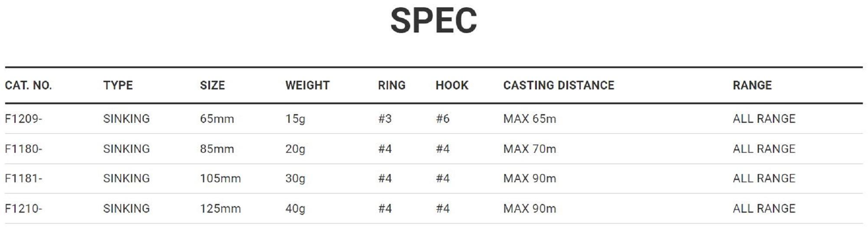Select catalog number F1210-
Image resolution: width=868 pixels, height=227 pixels.
(23, 208)
